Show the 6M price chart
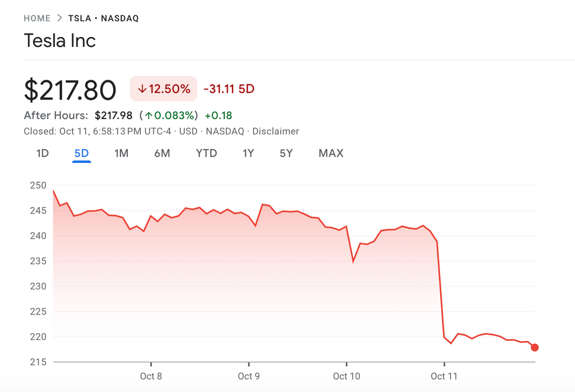This screenshot has width=575, height=392. pyautogui.click(x=162, y=153)
